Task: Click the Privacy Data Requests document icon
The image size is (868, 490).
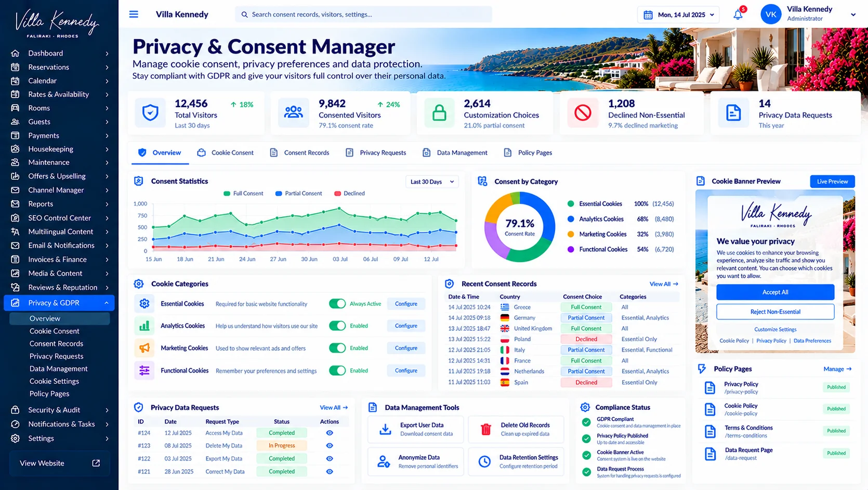Action: (x=733, y=112)
